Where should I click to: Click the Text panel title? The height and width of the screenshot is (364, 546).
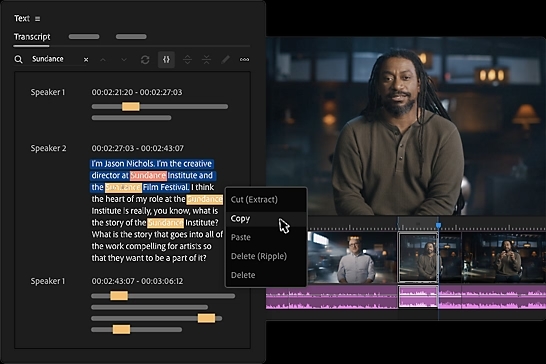[x=22, y=18]
